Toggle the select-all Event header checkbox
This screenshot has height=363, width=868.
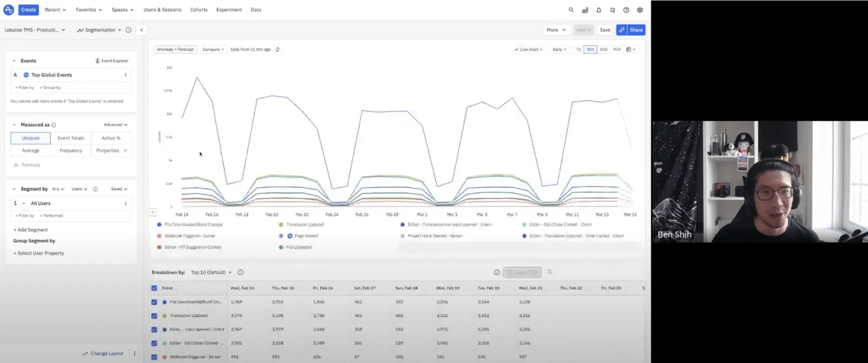(154, 288)
